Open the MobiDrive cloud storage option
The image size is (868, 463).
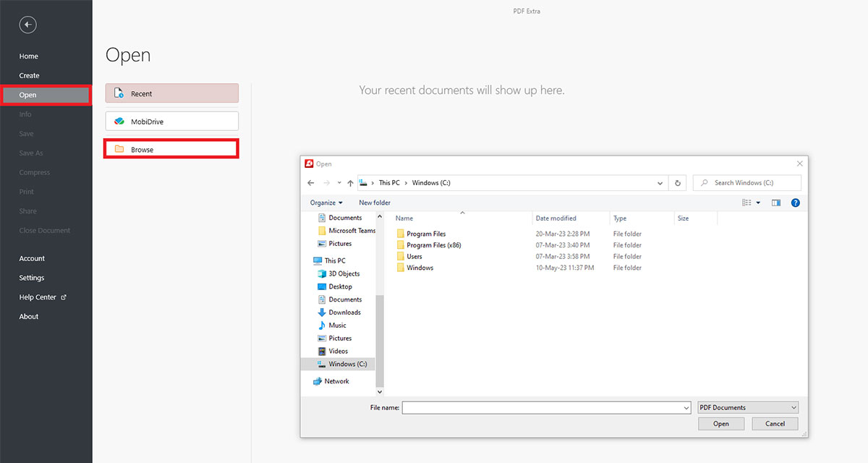click(x=171, y=121)
